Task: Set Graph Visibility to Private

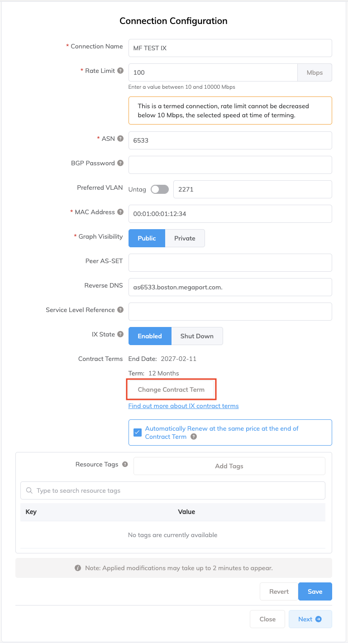Action: coord(185,238)
